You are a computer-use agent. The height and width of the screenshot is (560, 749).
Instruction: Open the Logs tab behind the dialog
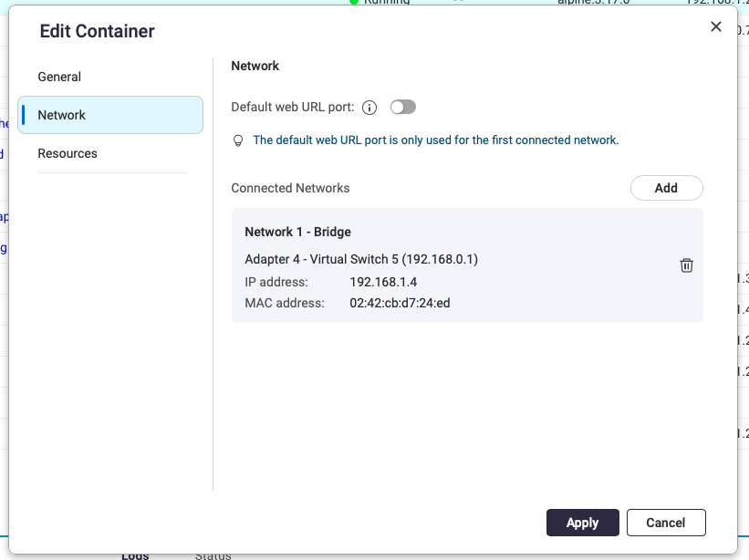click(x=135, y=555)
